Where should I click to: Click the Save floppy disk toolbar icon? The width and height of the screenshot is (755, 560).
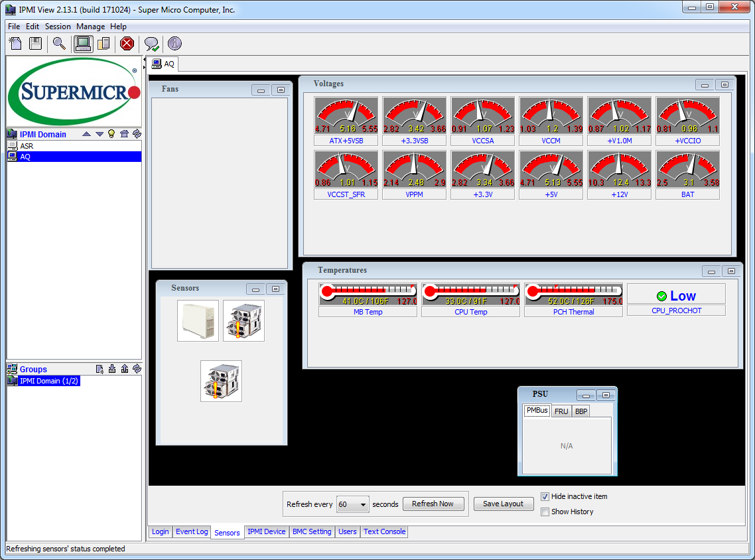coord(36,44)
